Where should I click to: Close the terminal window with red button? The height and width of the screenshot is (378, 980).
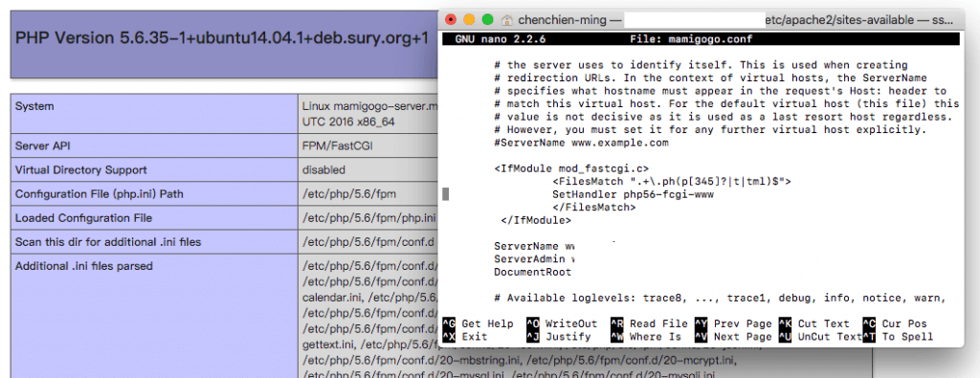point(451,20)
